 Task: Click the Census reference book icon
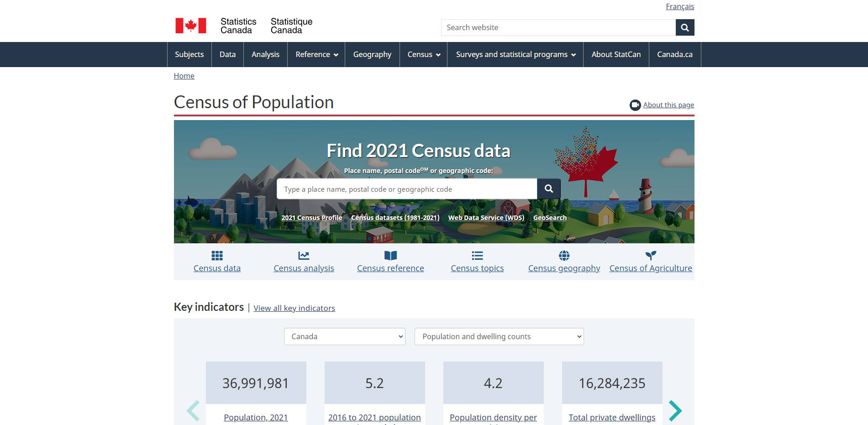pyautogui.click(x=391, y=256)
